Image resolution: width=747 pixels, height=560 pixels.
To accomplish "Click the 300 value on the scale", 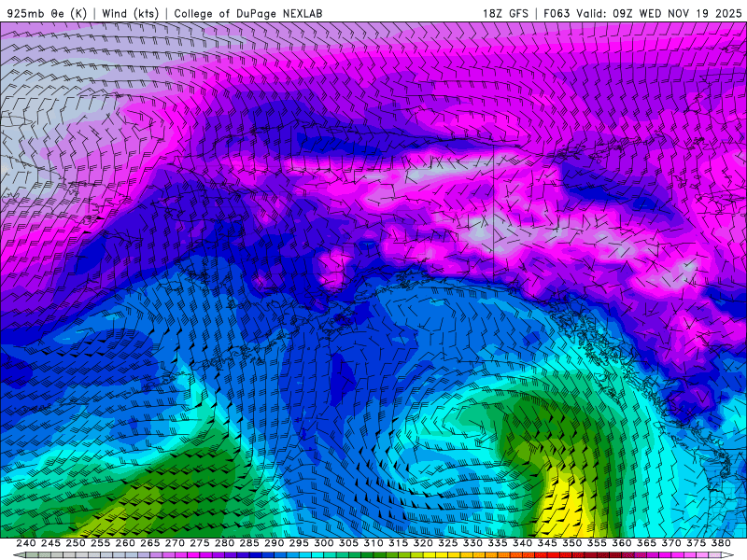I will (323, 543).
